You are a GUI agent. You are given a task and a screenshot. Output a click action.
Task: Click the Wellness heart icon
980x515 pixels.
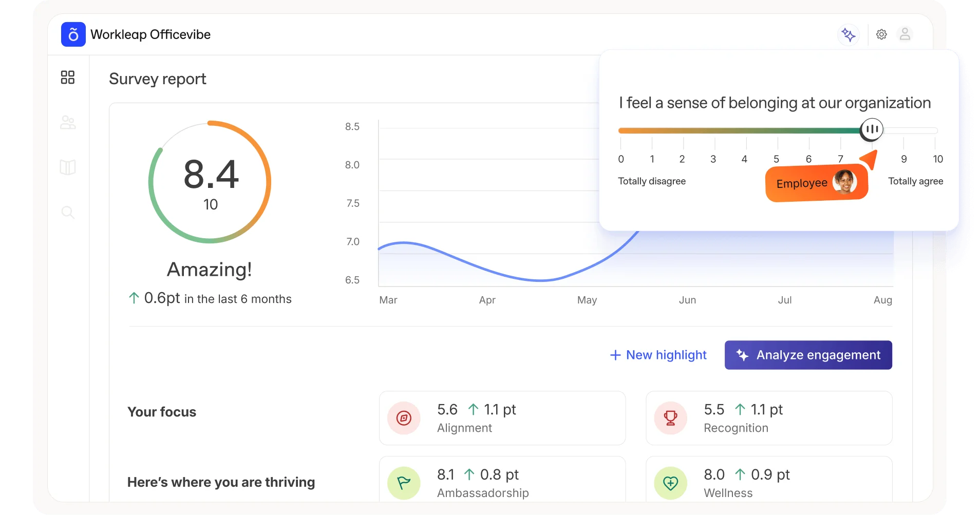pyautogui.click(x=670, y=483)
